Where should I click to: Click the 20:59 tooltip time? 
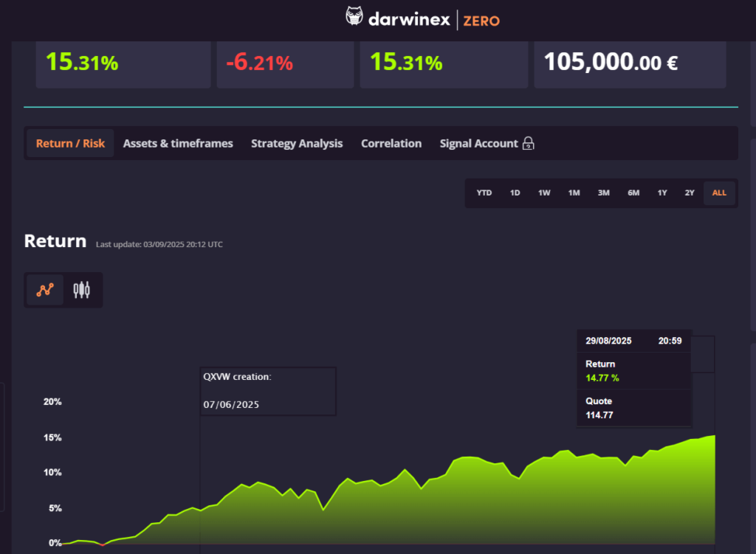click(670, 341)
